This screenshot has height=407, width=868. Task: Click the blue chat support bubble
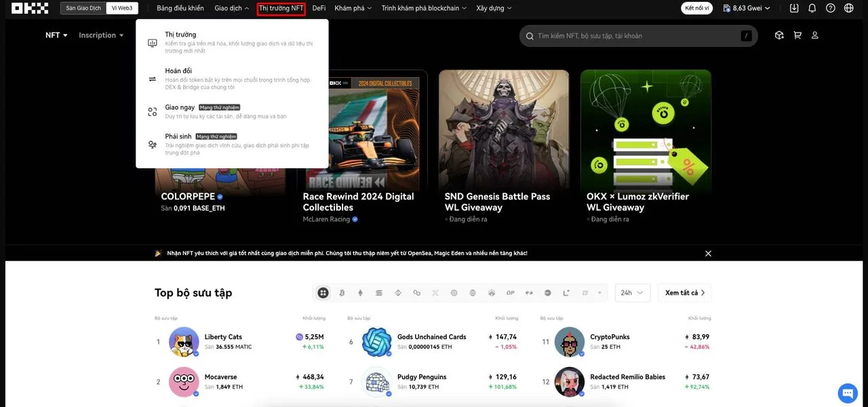click(848, 393)
